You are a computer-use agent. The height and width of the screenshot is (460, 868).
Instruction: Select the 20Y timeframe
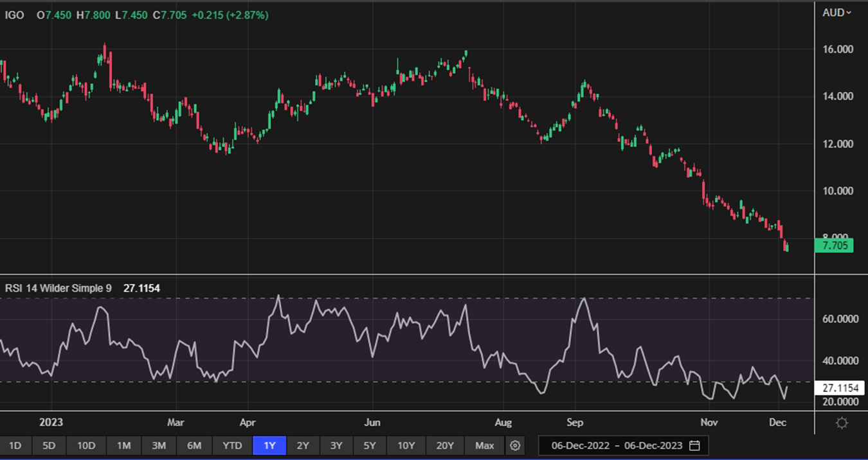coord(445,445)
